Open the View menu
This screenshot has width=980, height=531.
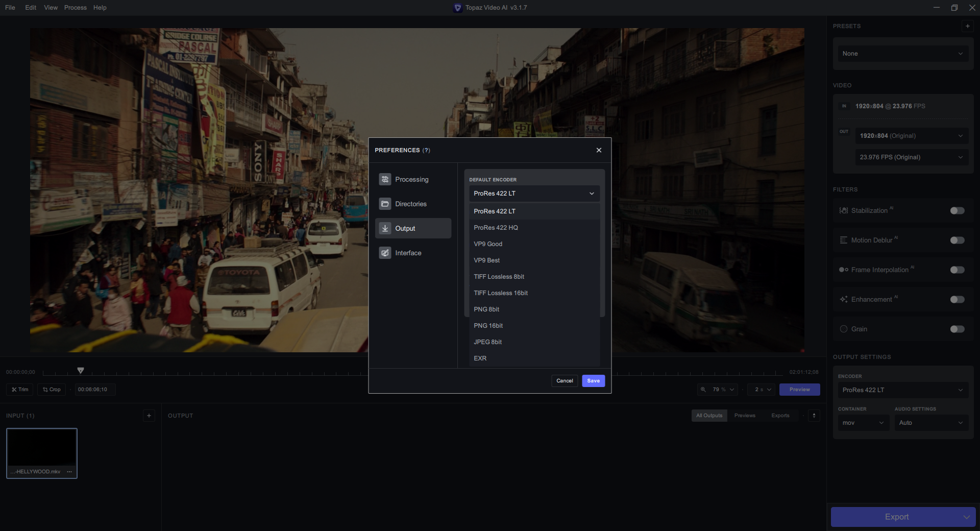click(51, 8)
